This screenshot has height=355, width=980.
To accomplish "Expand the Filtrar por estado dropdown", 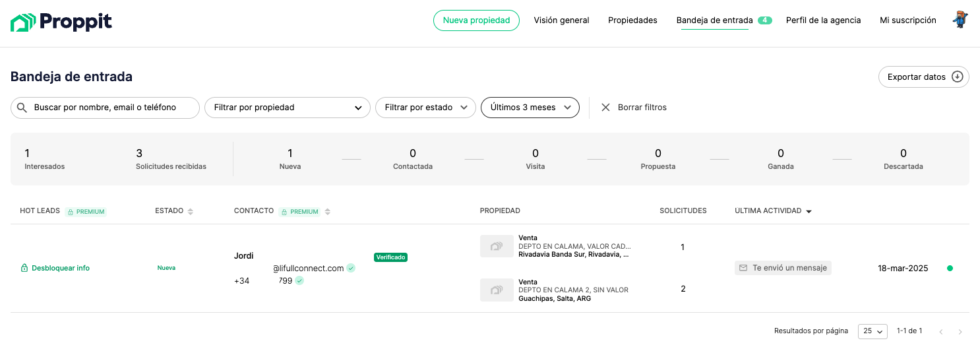I will [425, 108].
